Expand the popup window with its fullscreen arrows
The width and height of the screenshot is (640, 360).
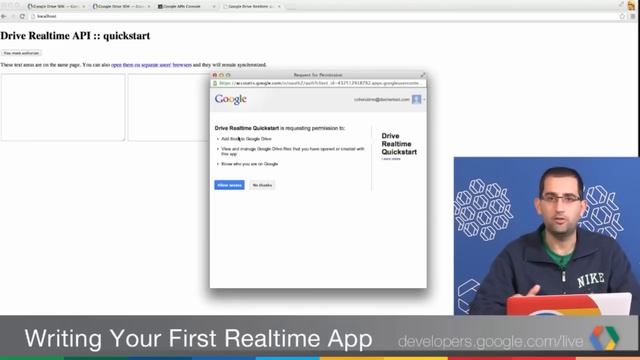pos(423,75)
